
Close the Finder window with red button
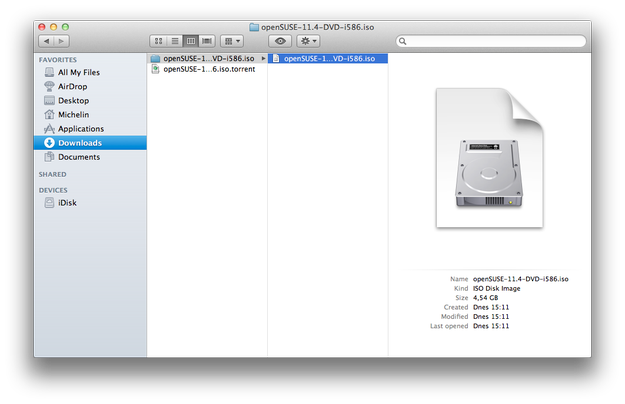pos(42,27)
